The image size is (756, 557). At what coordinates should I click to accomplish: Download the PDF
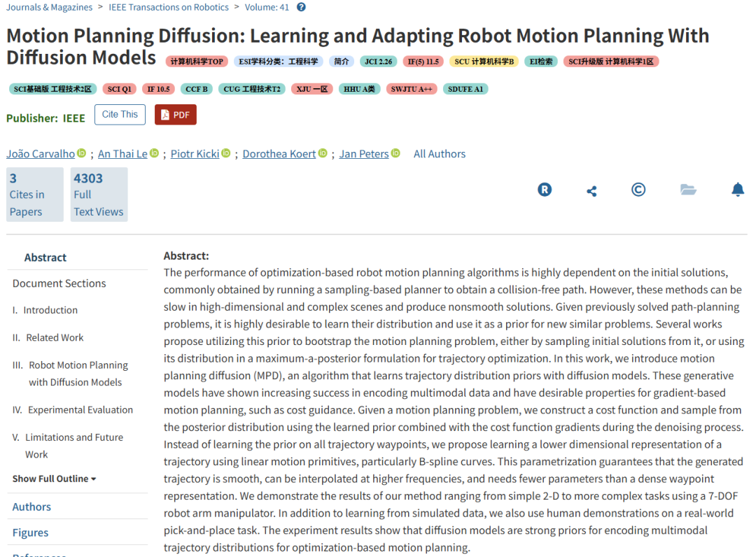coord(175,115)
